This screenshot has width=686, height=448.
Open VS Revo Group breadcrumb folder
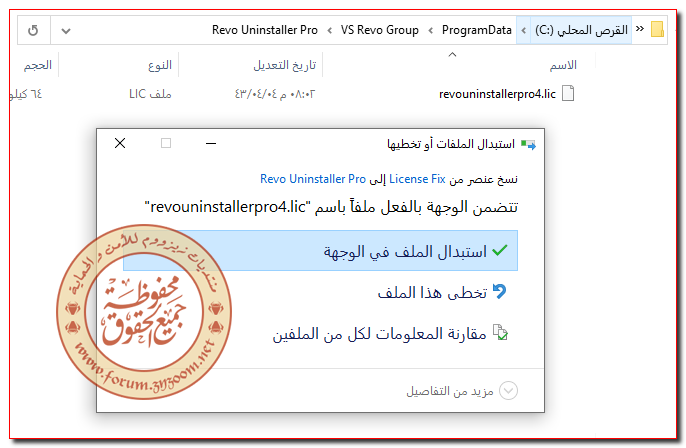click(x=379, y=30)
